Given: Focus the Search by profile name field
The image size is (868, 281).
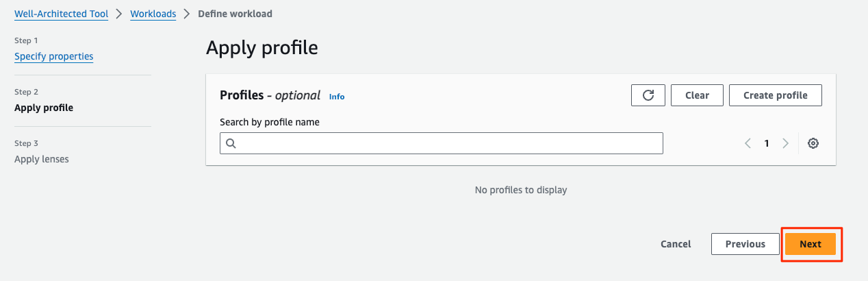Looking at the screenshot, I should click(442, 143).
